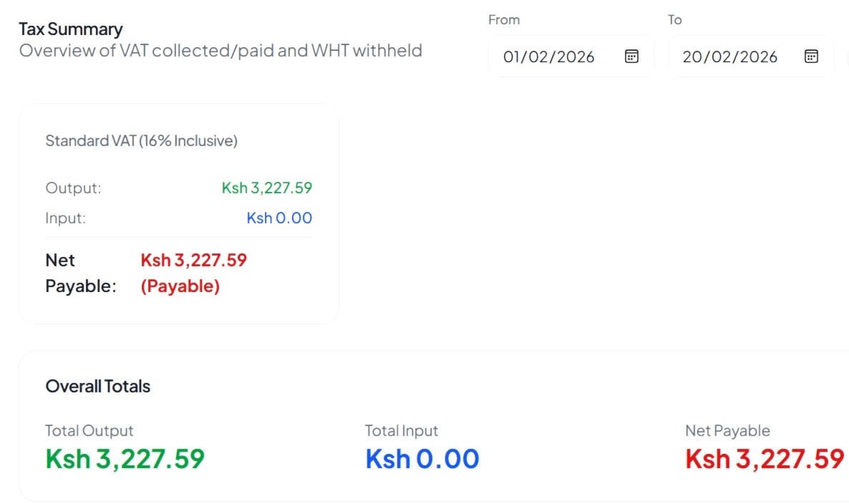Click the 20/02/2026 To date field

(730, 57)
